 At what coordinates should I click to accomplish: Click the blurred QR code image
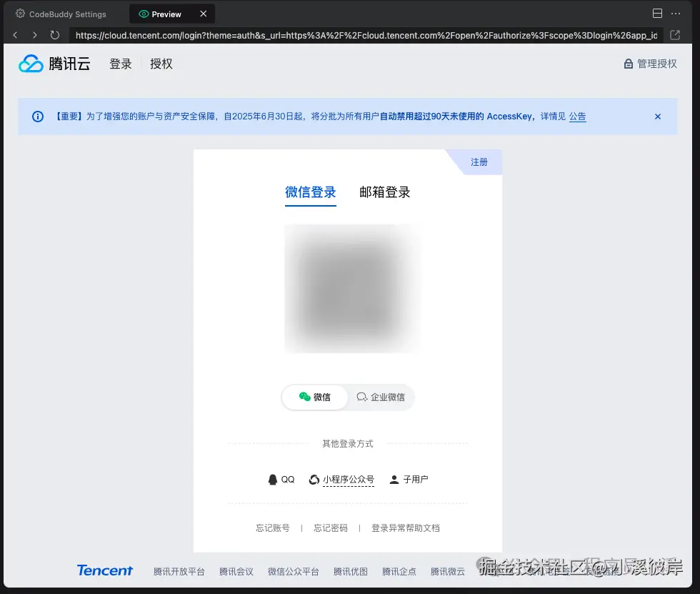point(352,289)
